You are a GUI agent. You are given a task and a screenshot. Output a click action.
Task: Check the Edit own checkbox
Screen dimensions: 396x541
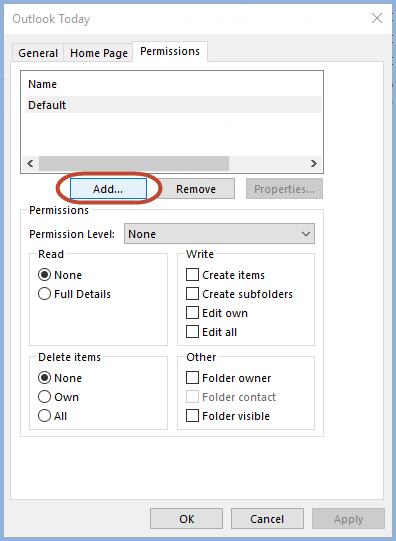(x=192, y=313)
